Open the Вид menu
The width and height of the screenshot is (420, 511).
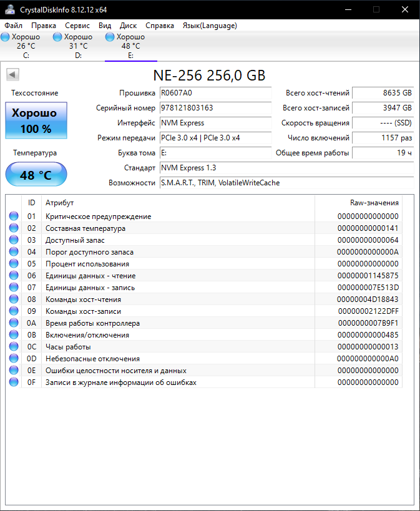(x=105, y=26)
